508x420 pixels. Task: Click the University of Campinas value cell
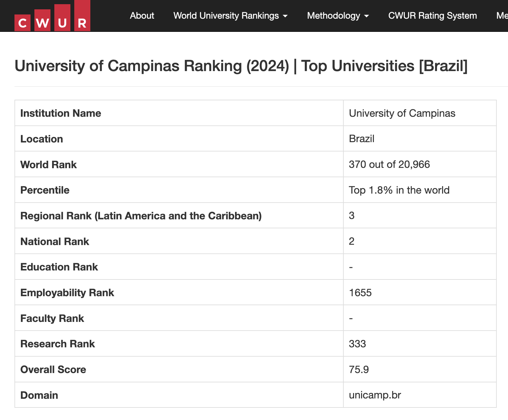402,113
